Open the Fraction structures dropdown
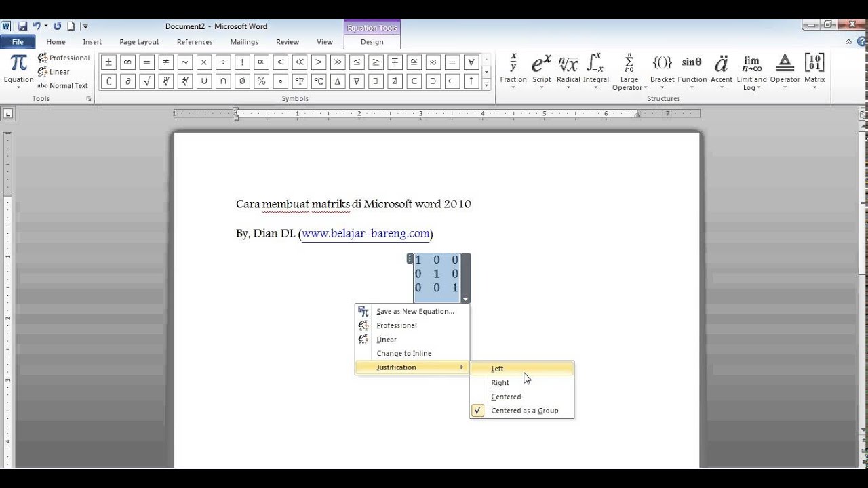Viewport: 868px width, 488px height. (x=513, y=71)
